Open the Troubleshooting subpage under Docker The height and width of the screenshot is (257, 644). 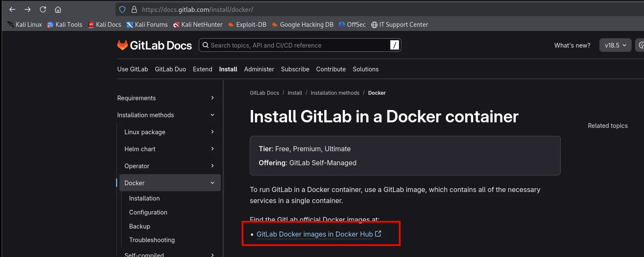[152, 240]
